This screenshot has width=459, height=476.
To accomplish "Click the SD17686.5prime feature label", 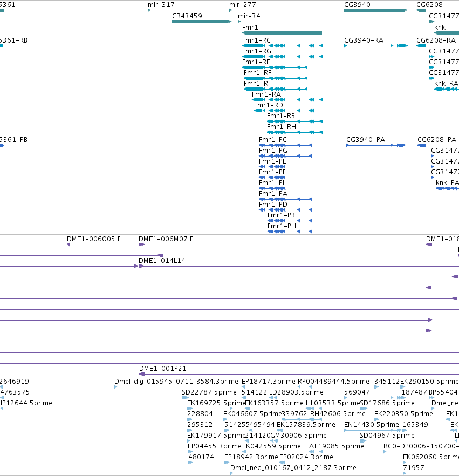I will point(387,403).
